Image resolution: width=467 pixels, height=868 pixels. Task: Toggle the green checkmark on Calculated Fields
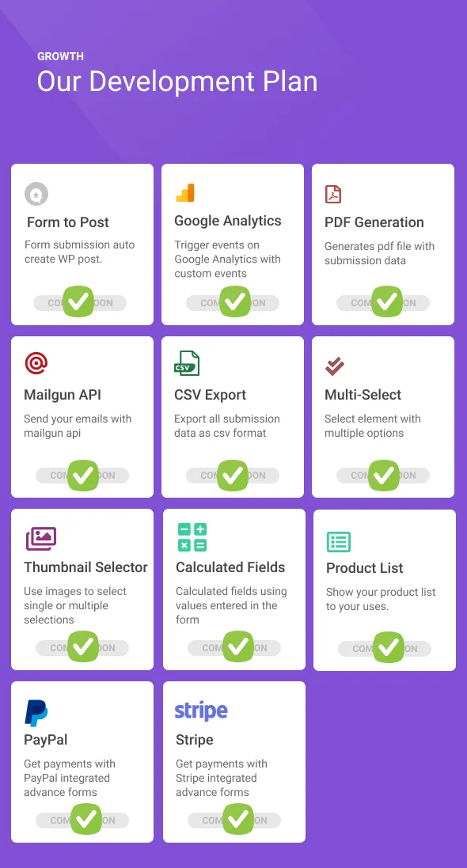[x=237, y=646]
